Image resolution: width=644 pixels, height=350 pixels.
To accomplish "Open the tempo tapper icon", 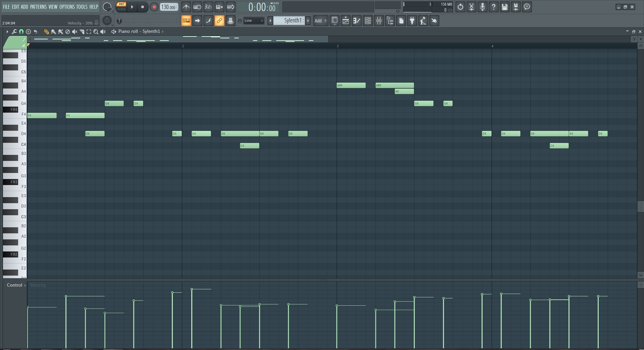I will click(x=423, y=21).
